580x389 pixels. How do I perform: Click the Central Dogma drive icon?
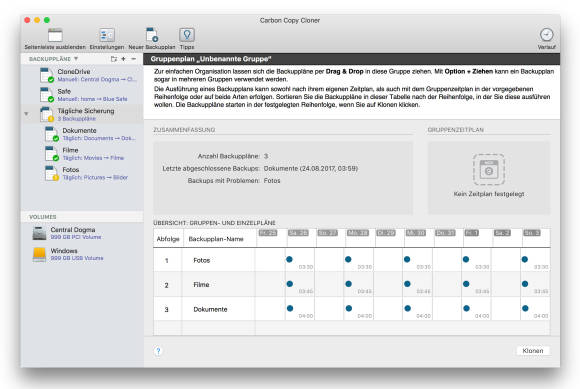point(39,233)
